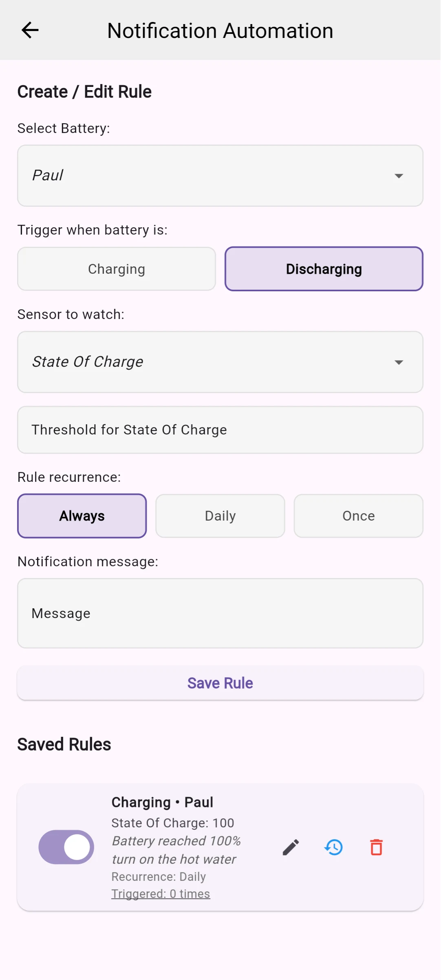
Task: Set rule recurrence to Always
Action: [x=82, y=516]
